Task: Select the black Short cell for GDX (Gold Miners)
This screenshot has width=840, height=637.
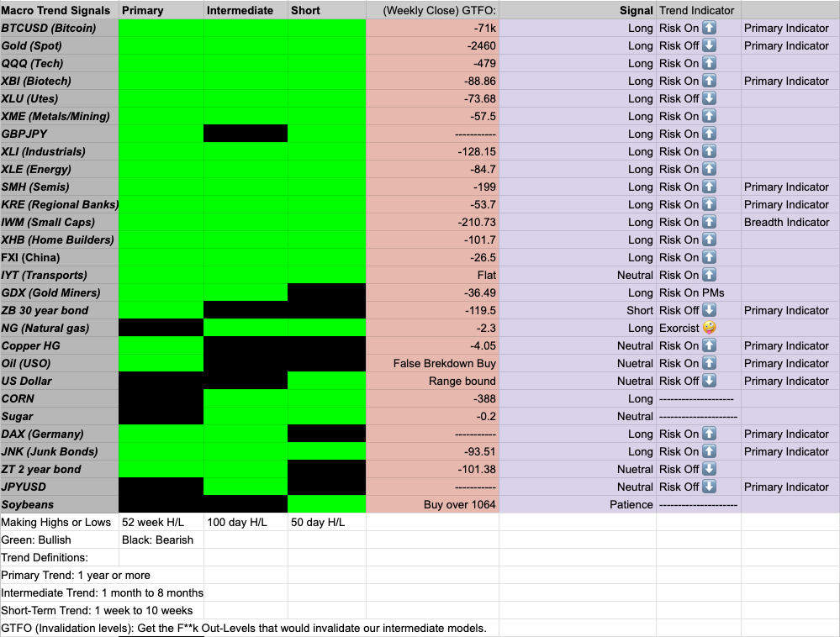Action: tap(327, 292)
